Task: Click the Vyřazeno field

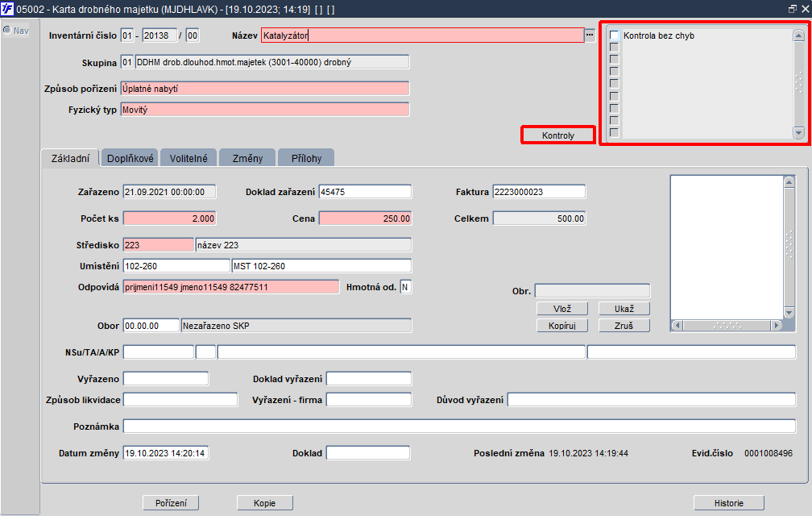Action: 166,379
